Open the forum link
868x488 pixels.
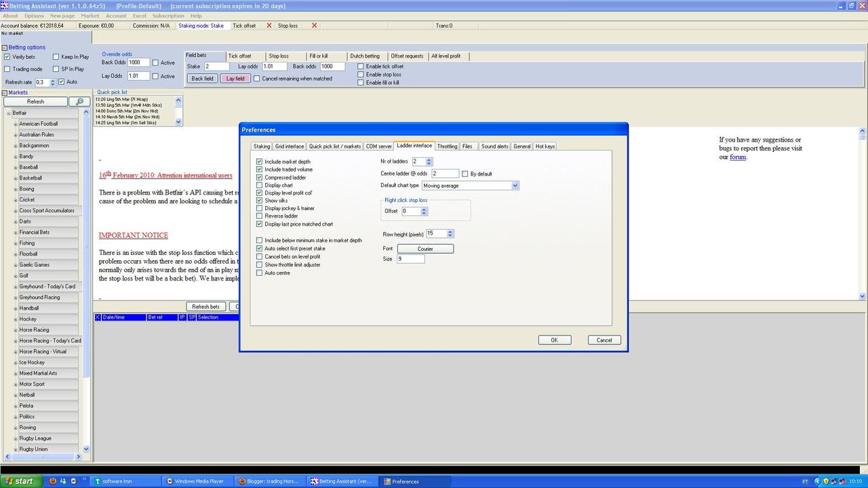(738, 157)
